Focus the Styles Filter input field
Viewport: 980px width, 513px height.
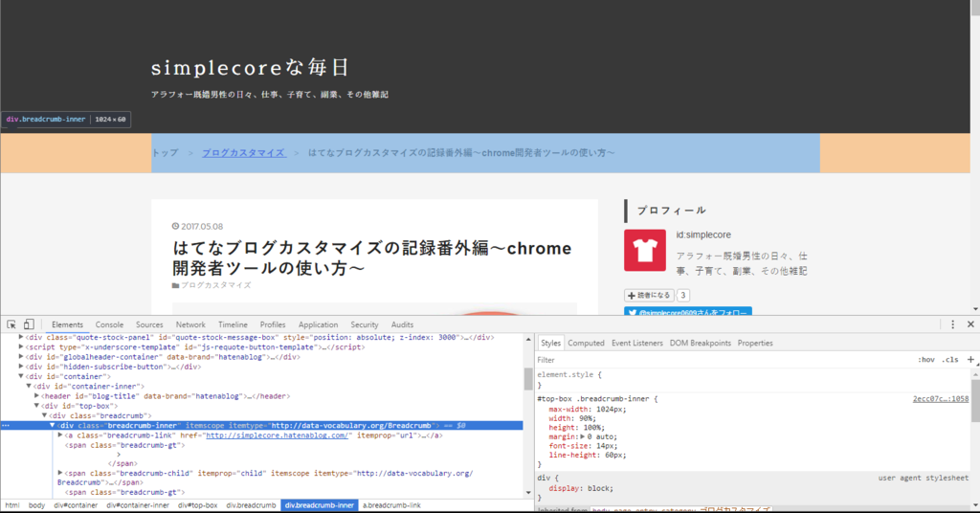(x=725, y=360)
